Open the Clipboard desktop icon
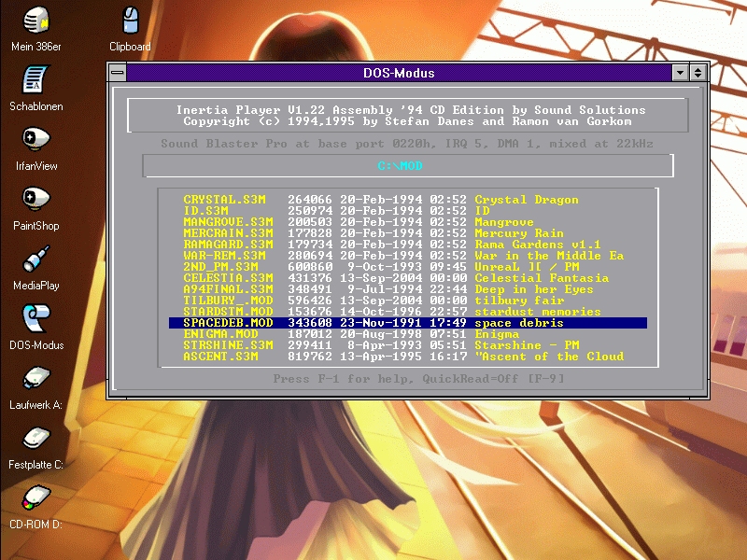747x560 pixels. tap(130, 28)
